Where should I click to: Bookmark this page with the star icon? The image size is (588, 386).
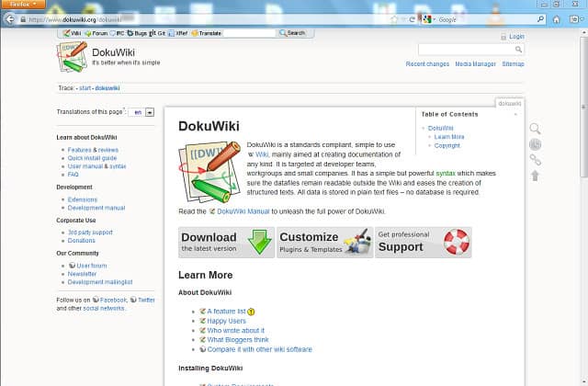coord(394,19)
